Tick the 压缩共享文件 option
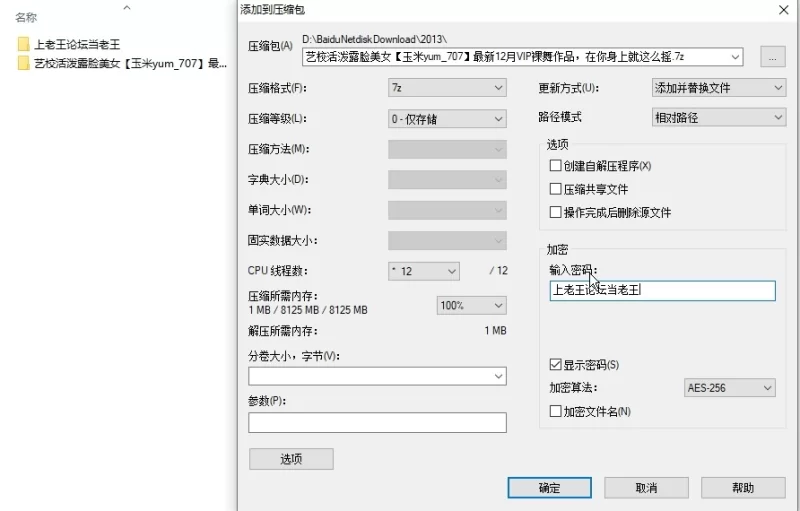 556,189
